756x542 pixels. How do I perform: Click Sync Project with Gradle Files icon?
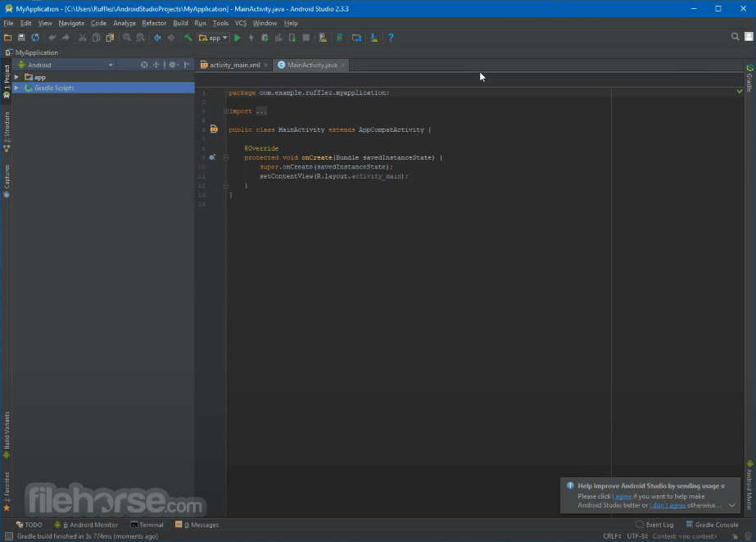pyautogui.click(x=339, y=38)
